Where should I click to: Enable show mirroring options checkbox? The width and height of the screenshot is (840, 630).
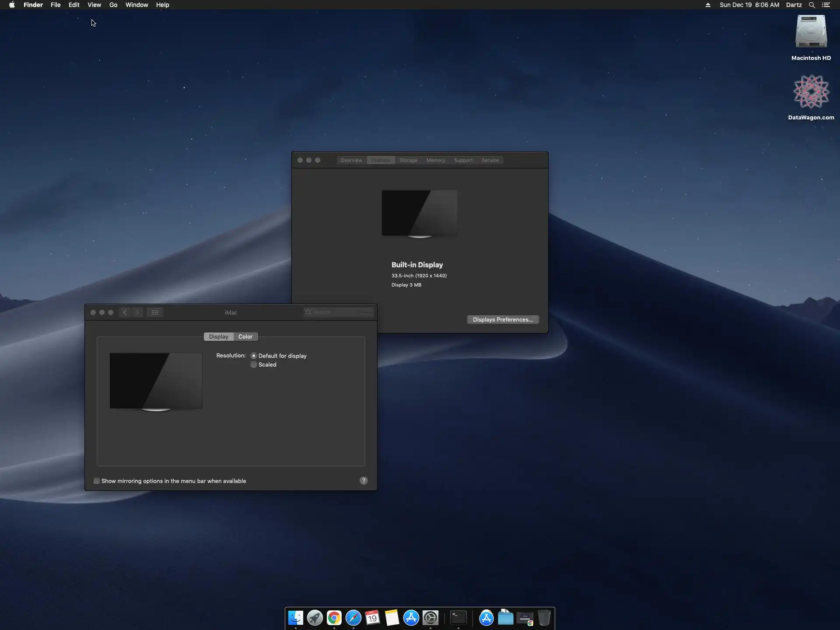[x=97, y=481]
